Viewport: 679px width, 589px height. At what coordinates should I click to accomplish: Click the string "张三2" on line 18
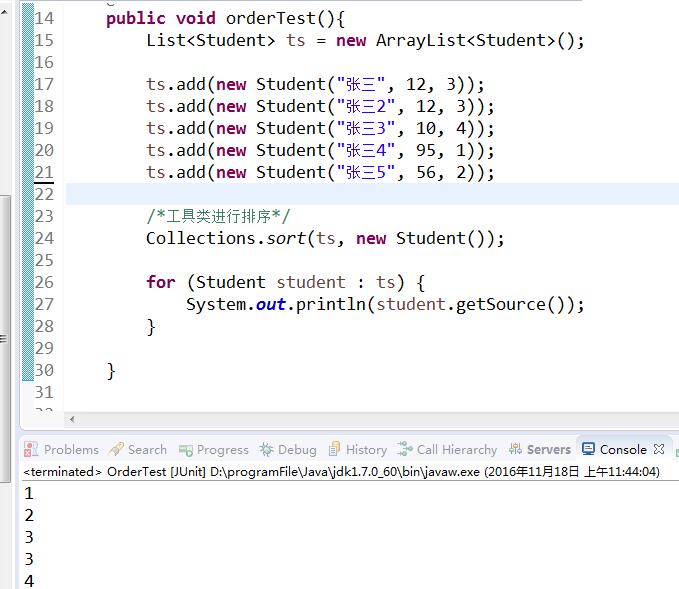click(x=366, y=107)
